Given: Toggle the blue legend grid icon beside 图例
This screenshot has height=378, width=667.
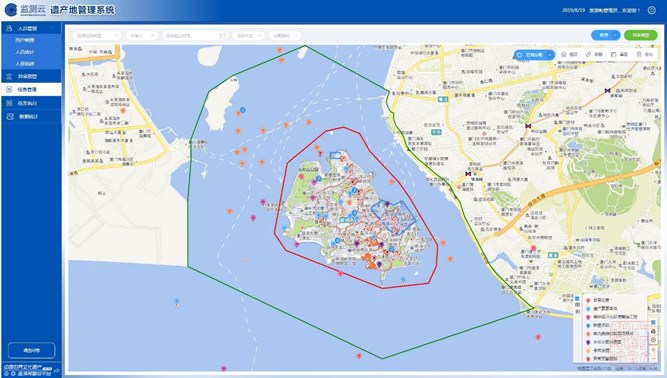Looking at the screenshot, I should point(577,298).
